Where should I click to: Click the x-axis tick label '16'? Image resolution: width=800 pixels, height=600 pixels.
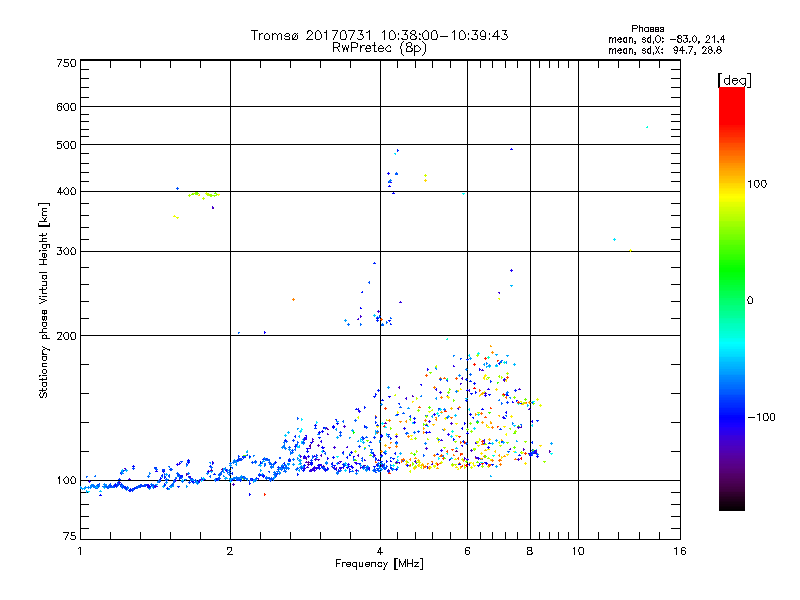(x=680, y=551)
